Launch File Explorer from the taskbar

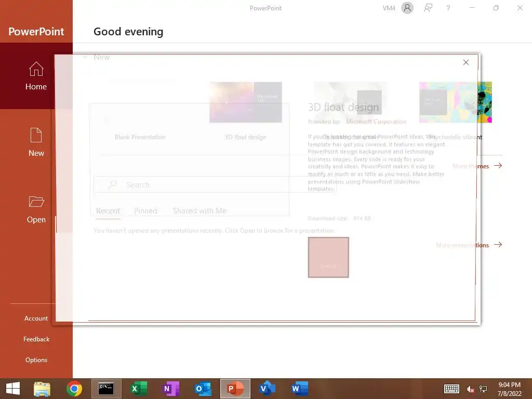[42, 389]
